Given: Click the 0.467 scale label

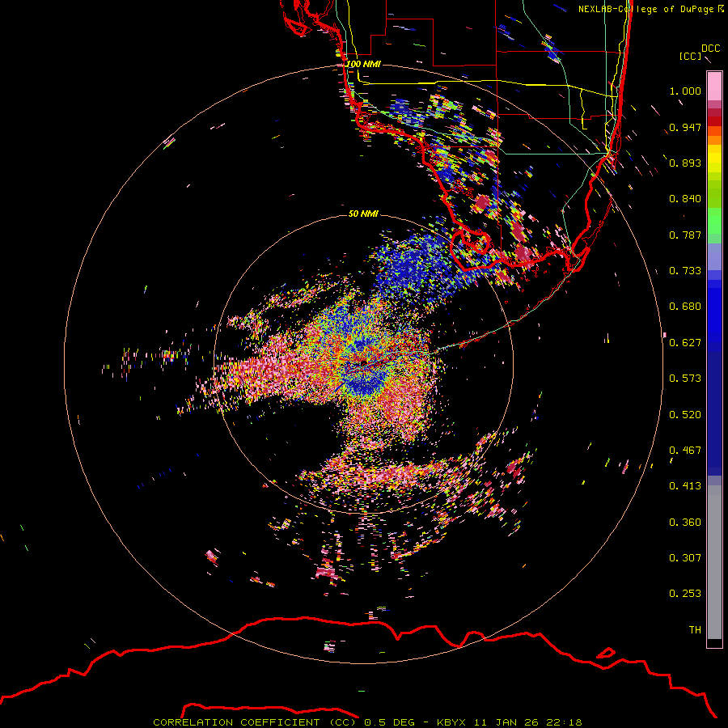Looking at the screenshot, I should click(685, 451).
